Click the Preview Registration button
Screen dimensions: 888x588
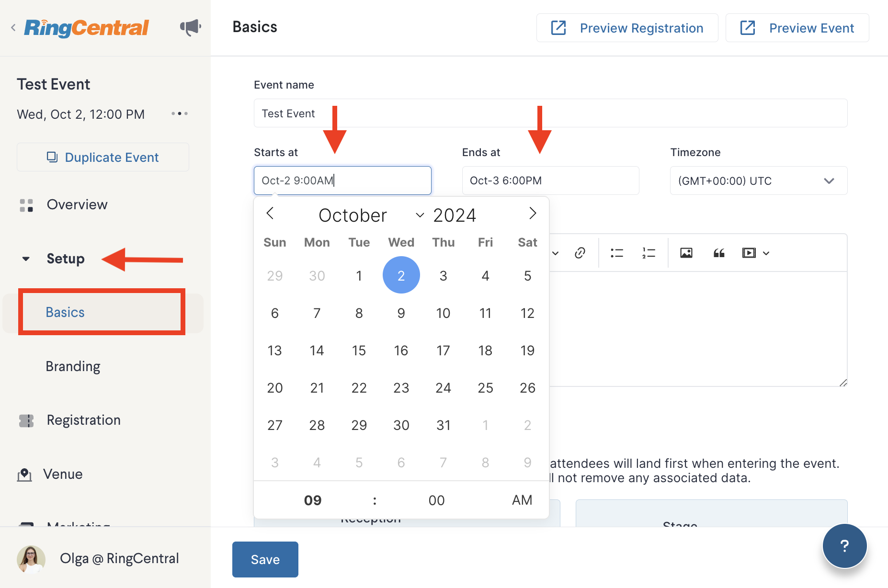pos(627,28)
